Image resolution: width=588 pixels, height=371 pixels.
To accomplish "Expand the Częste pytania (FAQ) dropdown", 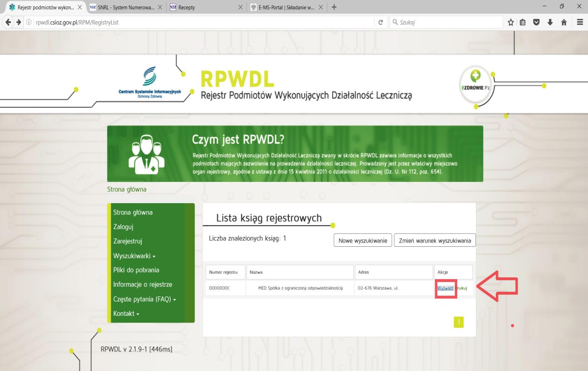I will [144, 299].
